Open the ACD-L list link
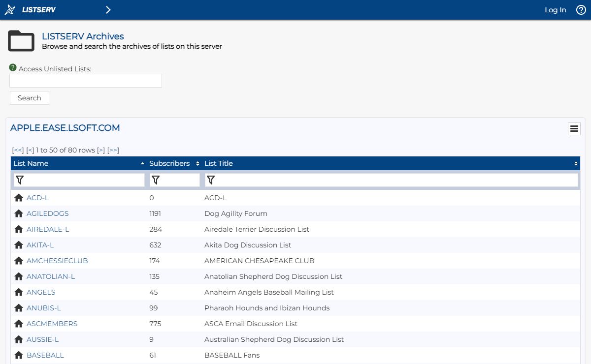 tap(38, 198)
